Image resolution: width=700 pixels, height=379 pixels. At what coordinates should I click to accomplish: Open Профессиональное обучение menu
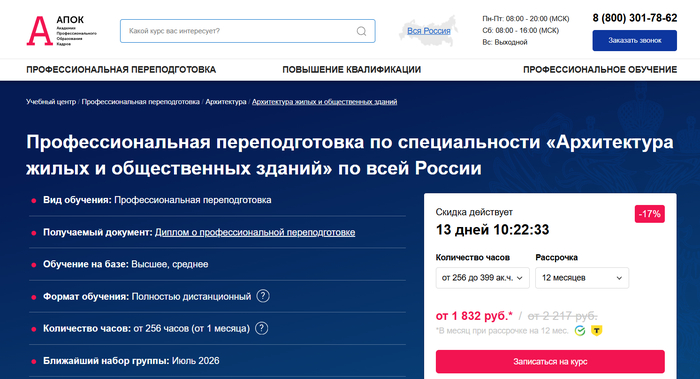tap(600, 70)
